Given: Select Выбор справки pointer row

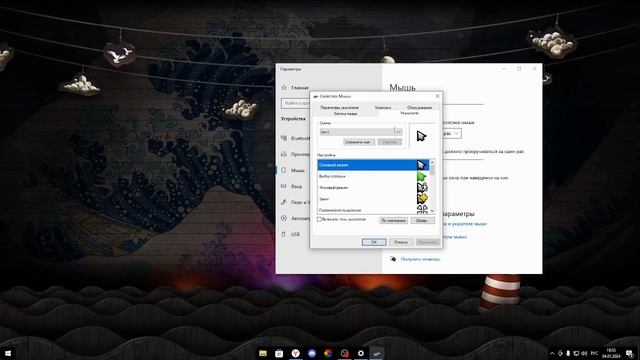Looking at the screenshot, I should tap(373, 176).
